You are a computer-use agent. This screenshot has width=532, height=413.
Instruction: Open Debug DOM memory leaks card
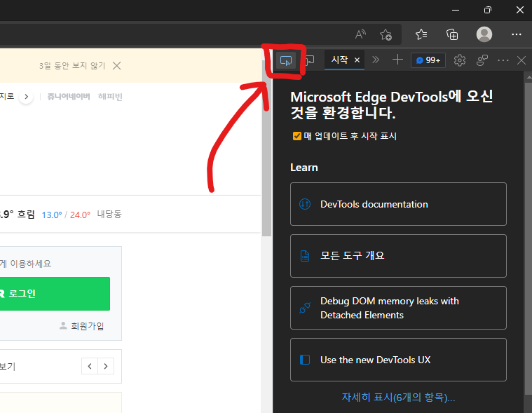398,308
